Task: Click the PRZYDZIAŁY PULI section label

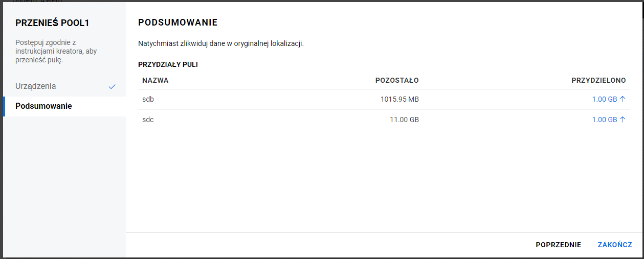Action: [x=168, y=65]
